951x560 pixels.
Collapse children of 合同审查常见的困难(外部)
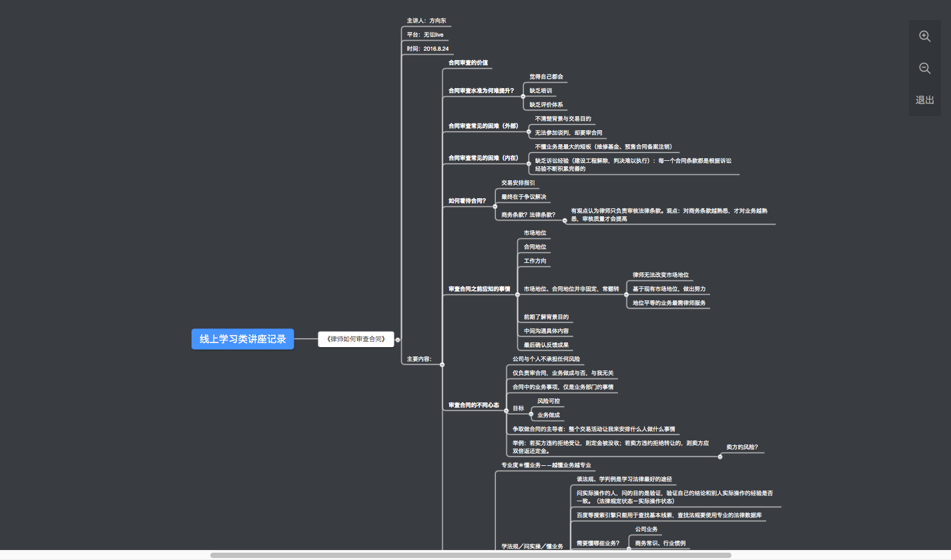[x=529, y=131]
